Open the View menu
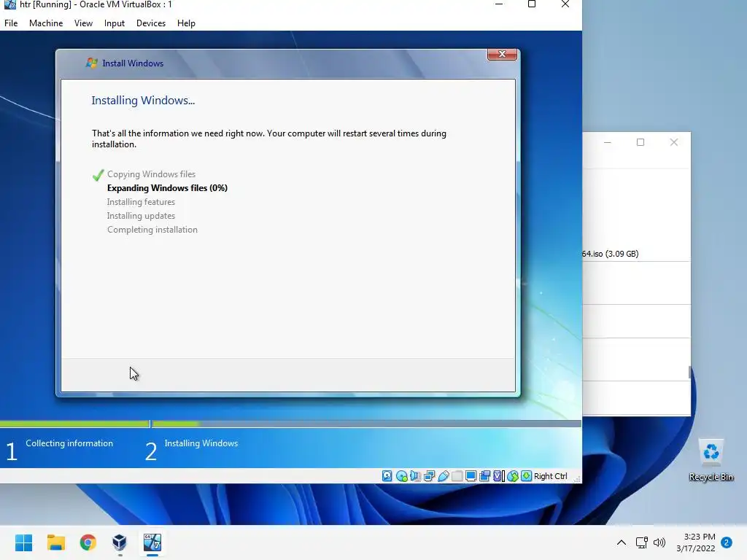The height and width of the screenshot is (560, 747). pos(83,23)
